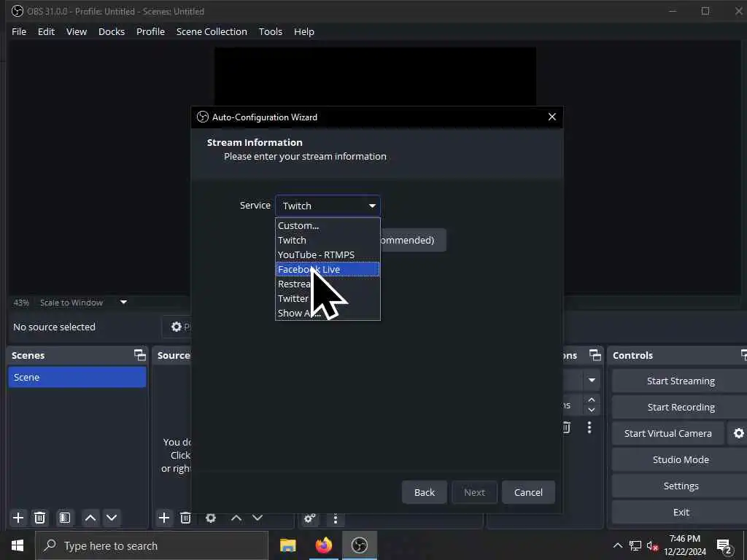Cancel the Auto-Configuration Wizard

(x=528, y=492)
